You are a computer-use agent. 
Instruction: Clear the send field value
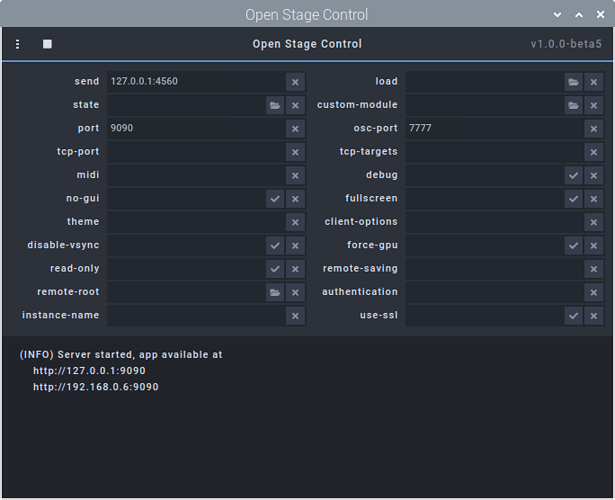[x=295, y=82]
